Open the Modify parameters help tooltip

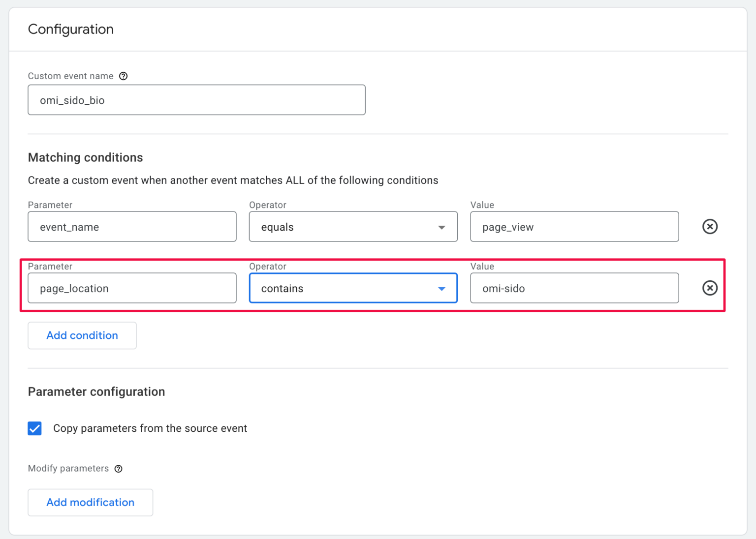tap(118, 469)
